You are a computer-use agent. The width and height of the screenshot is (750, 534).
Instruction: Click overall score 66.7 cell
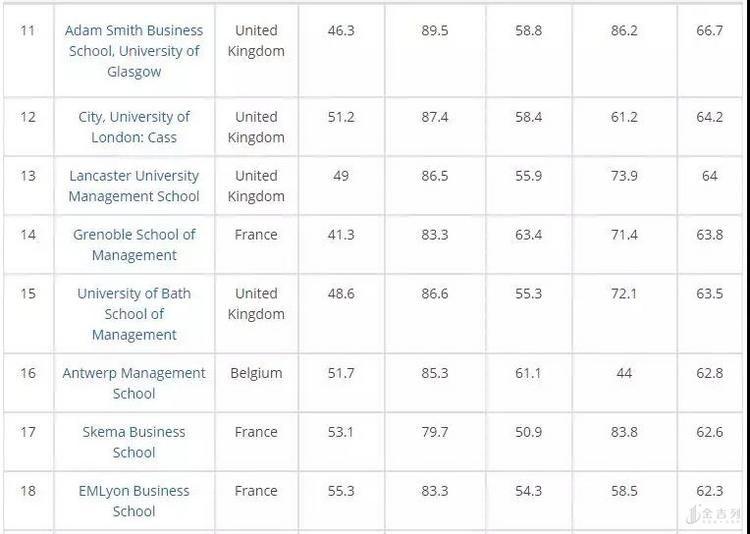pos(709,31)
